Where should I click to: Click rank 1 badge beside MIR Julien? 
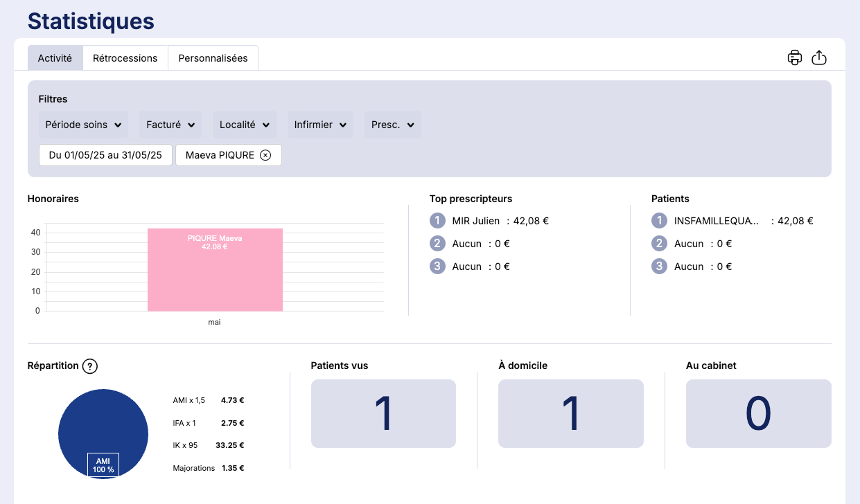437,221
